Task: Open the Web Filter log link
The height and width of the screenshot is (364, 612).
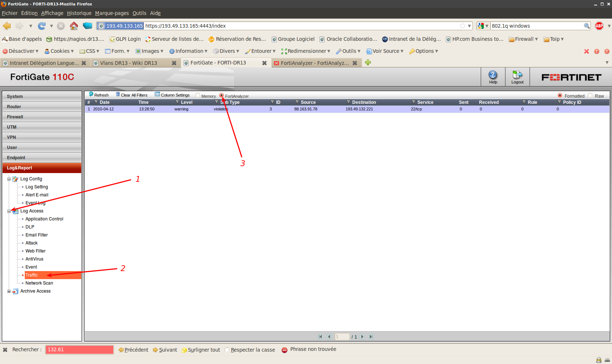Action: click(35, 251)
